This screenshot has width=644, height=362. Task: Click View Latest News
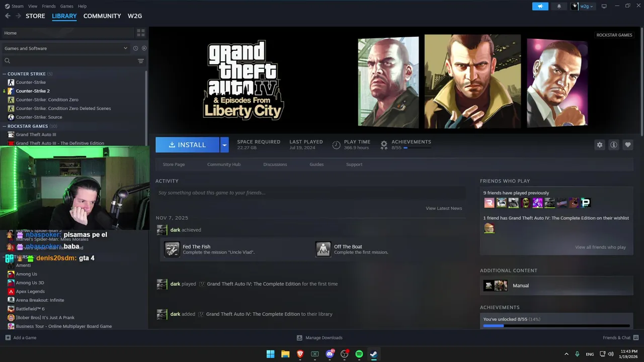click(x=444, y=208)
